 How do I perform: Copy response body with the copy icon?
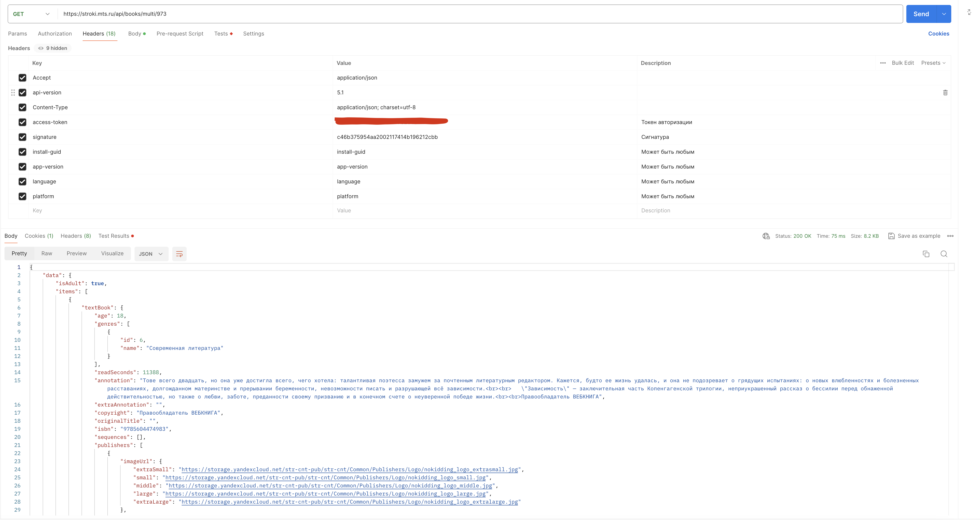[x=926, y=254]
